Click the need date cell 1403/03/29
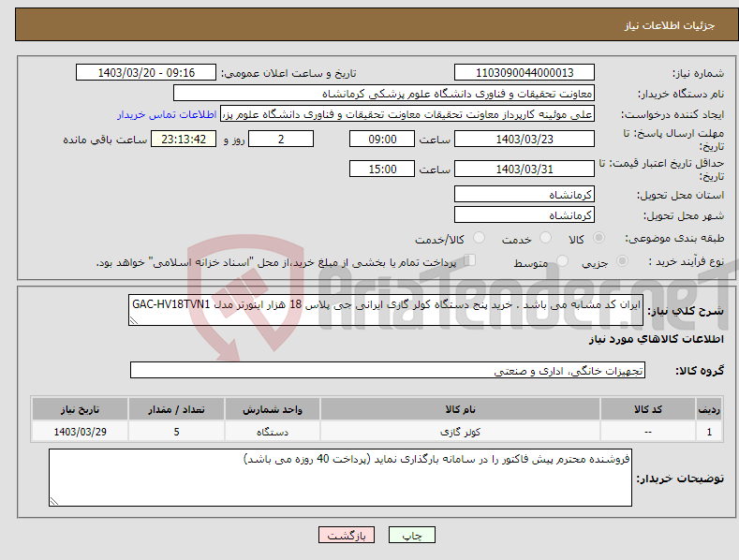This screenshot has height=560, width=739. click(80, 432)
